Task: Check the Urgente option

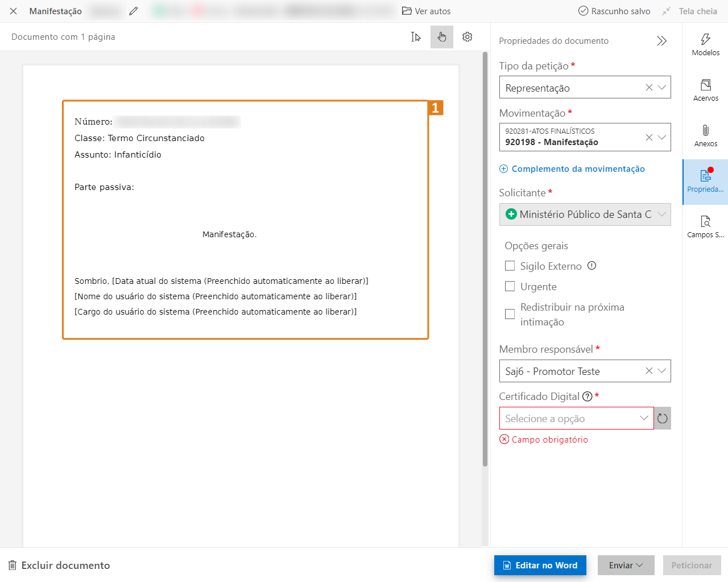Action: tap(510, 286)
